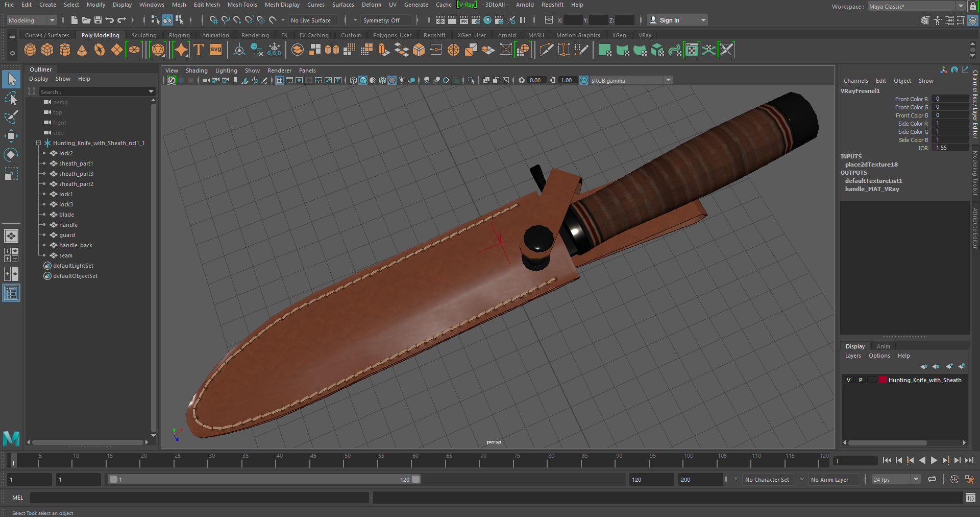980x517 pixels.
Task: Toggle the Outliner panel layout icon
Action: pos(11,293)
